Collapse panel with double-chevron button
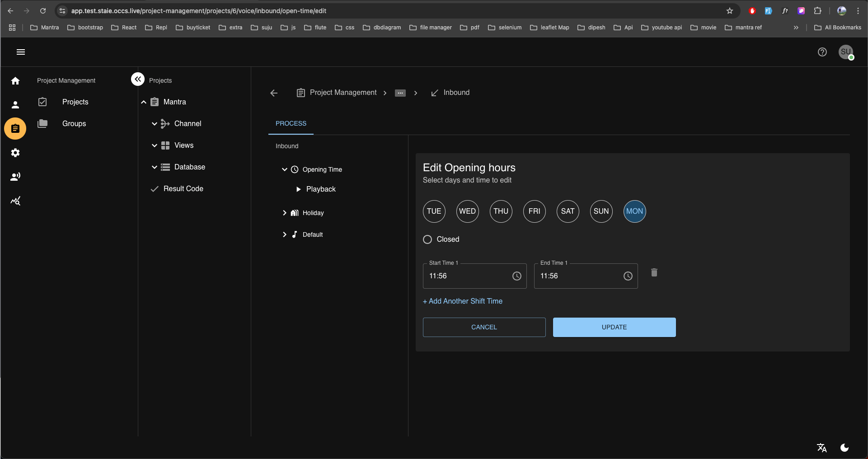The width and height of the screenshot is (868, 459). click(x=138, y=79)
